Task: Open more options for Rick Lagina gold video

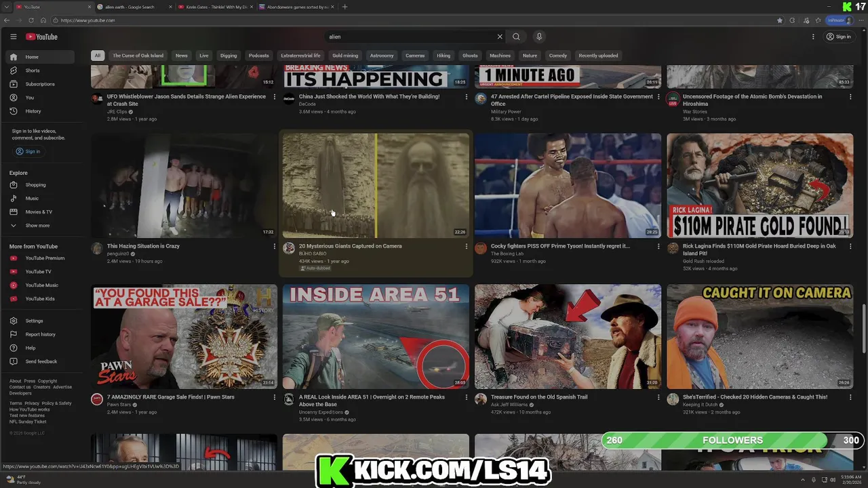Action: coord(850,247)
